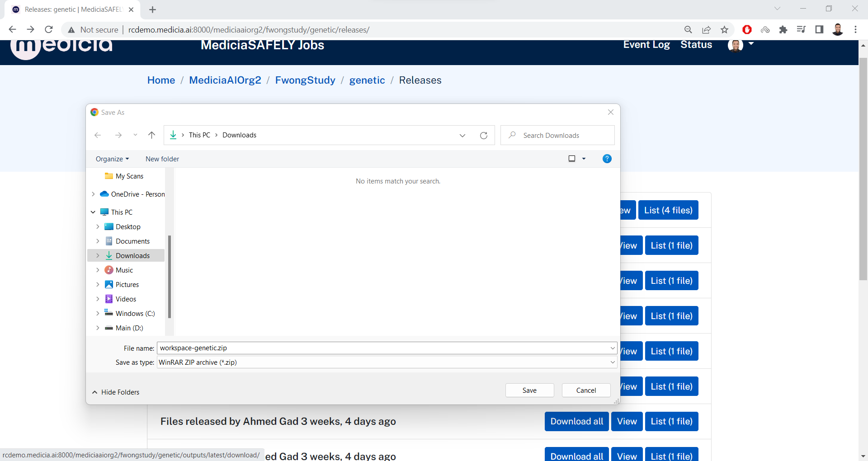The image size is (868, 461).
Task: Click the page vertical scrollbar
Action: (863, 169)
